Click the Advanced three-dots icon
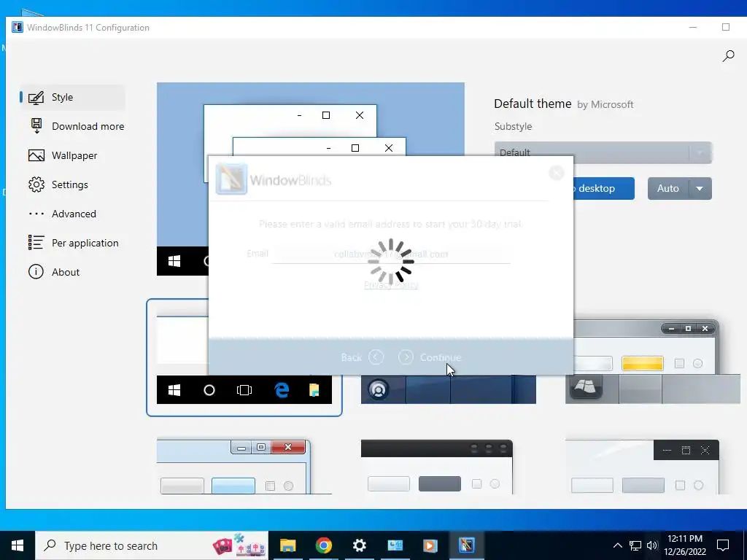747x560 pixels. 36,214
